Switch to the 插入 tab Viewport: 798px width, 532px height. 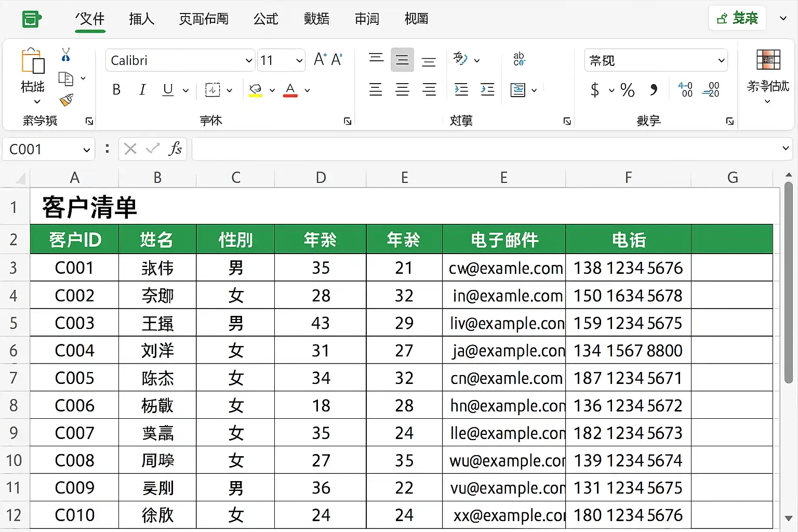141,19
